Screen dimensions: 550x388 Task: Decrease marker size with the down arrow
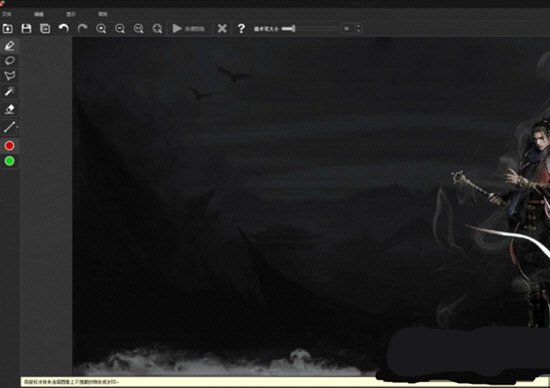358,31
